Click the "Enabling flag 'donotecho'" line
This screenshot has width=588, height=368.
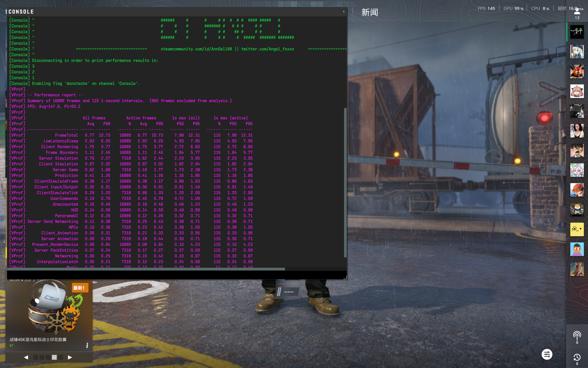click(x=86, y=83)
